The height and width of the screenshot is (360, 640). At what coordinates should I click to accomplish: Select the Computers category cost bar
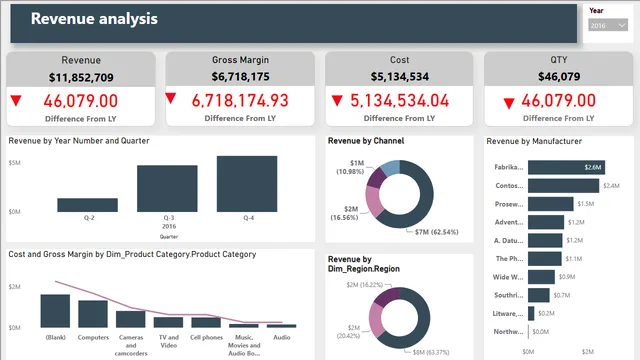click(x=93, y=314)
